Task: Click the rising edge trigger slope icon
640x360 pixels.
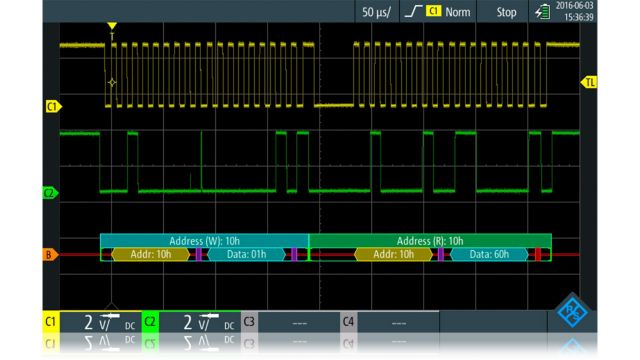Action: pos(413,11)
